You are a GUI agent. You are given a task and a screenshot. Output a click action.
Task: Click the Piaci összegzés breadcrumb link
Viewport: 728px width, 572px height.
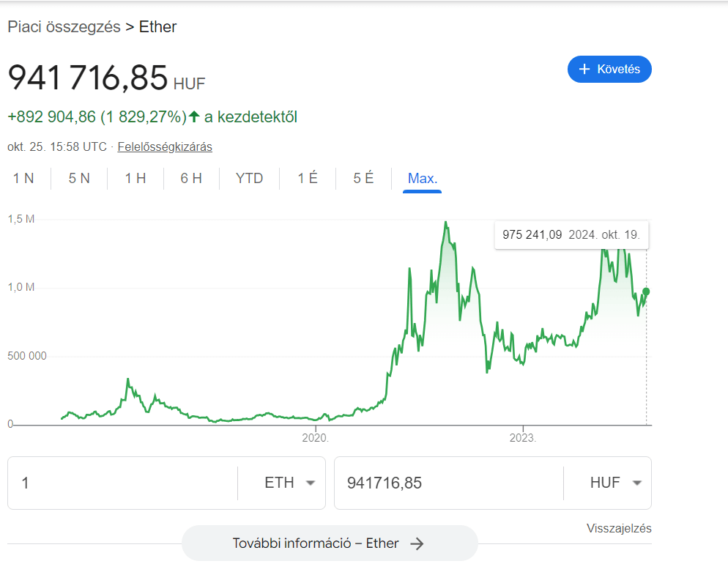(x=62, y=26)
